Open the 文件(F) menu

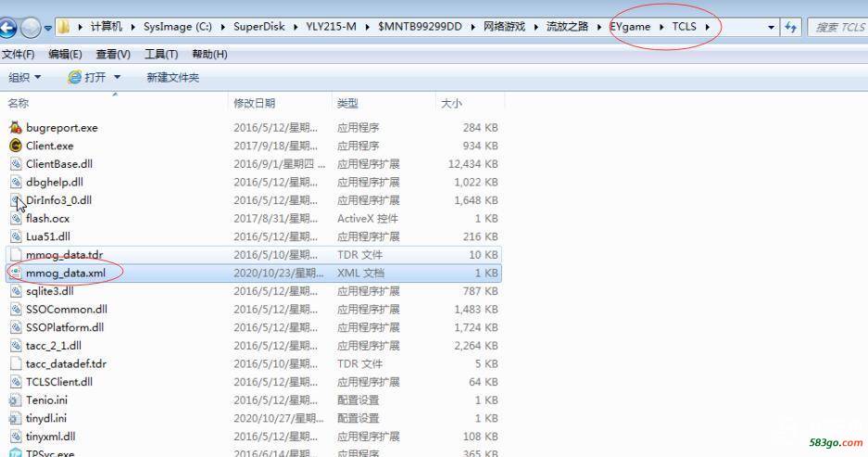coord(18,54)
